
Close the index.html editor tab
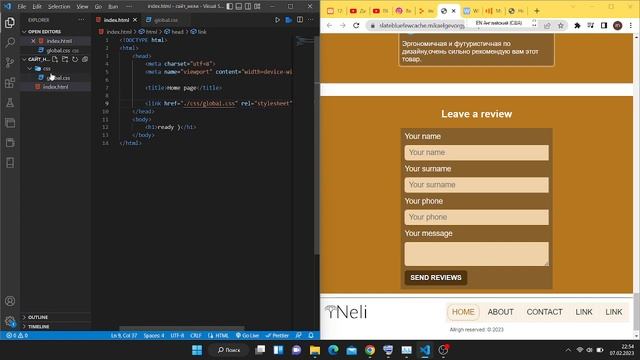coord(135,20)
